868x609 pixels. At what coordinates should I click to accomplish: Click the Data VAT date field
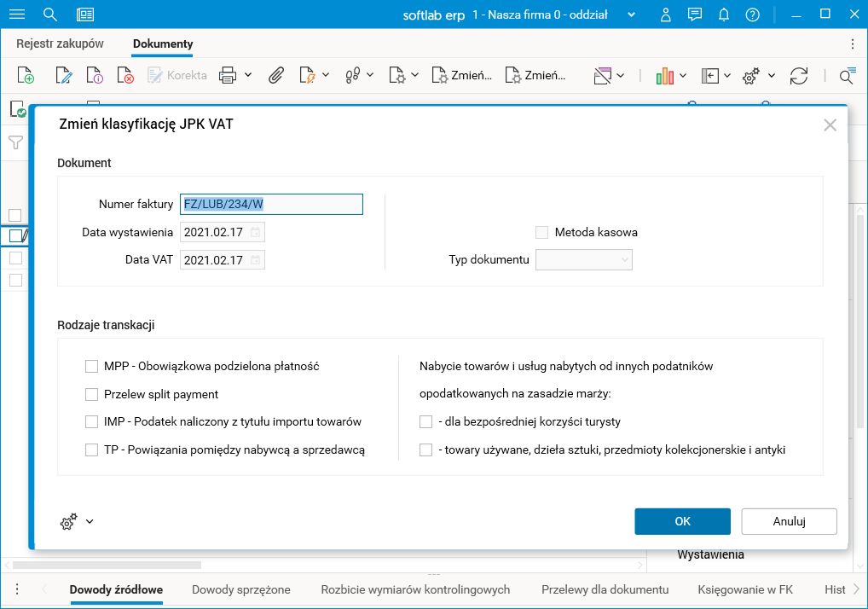coord(222,259)
